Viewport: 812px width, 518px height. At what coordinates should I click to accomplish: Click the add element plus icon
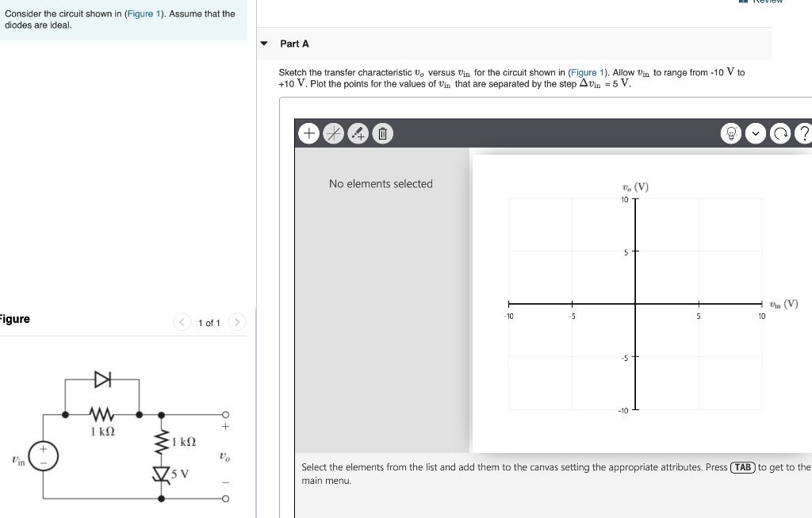tap(308, 133)
